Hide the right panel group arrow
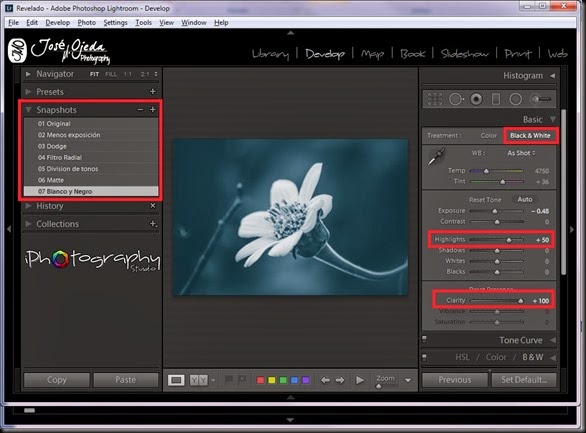The width and height of the screenshot is (586, 433). point(572,229)
